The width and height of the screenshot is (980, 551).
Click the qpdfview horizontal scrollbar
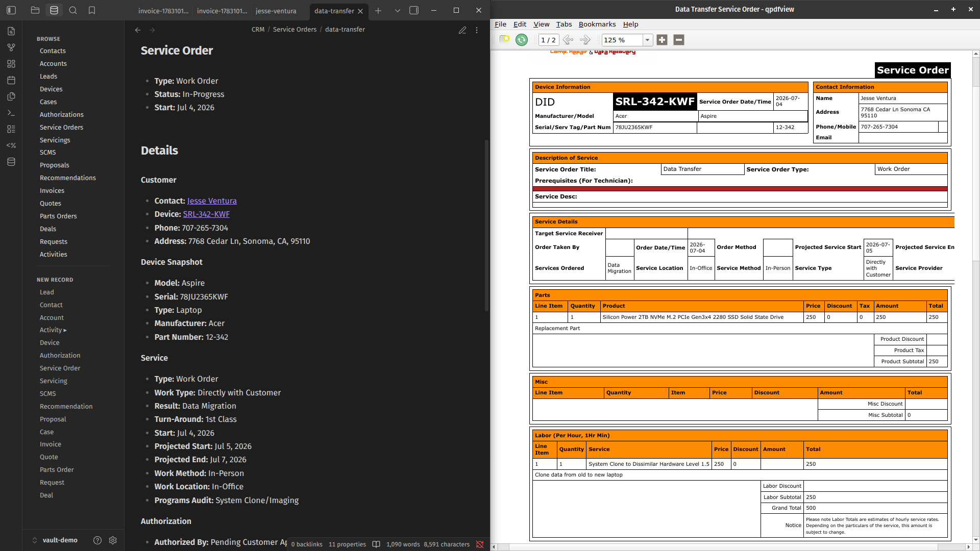pos(730,547)
